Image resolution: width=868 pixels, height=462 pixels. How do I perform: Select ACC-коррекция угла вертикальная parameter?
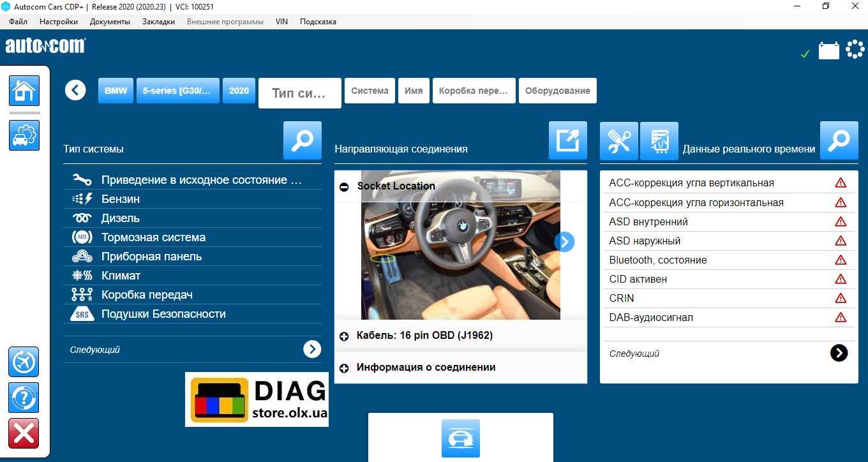click(x=729, y=183)
